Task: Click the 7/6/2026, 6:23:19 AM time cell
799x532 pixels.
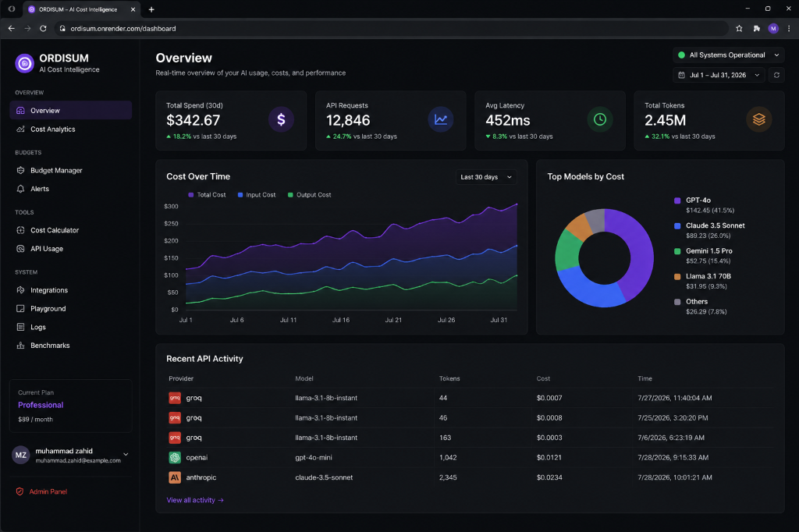Action: point(671,438)
